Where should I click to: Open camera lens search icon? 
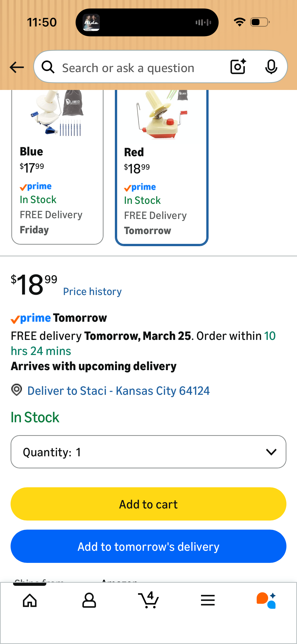click(238, 67)
